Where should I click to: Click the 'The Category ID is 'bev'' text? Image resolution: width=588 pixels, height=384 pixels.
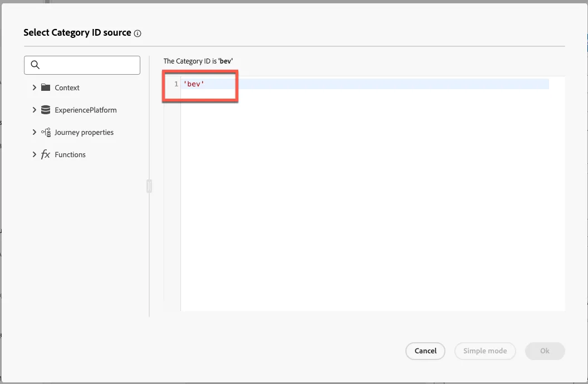[x=198, y=61]
